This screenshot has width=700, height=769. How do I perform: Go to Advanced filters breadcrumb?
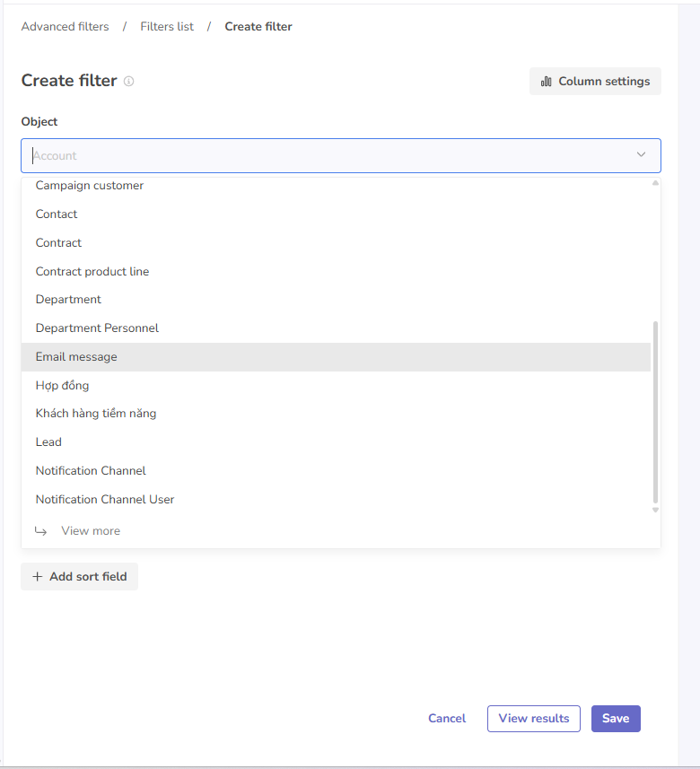pos(66,27)
